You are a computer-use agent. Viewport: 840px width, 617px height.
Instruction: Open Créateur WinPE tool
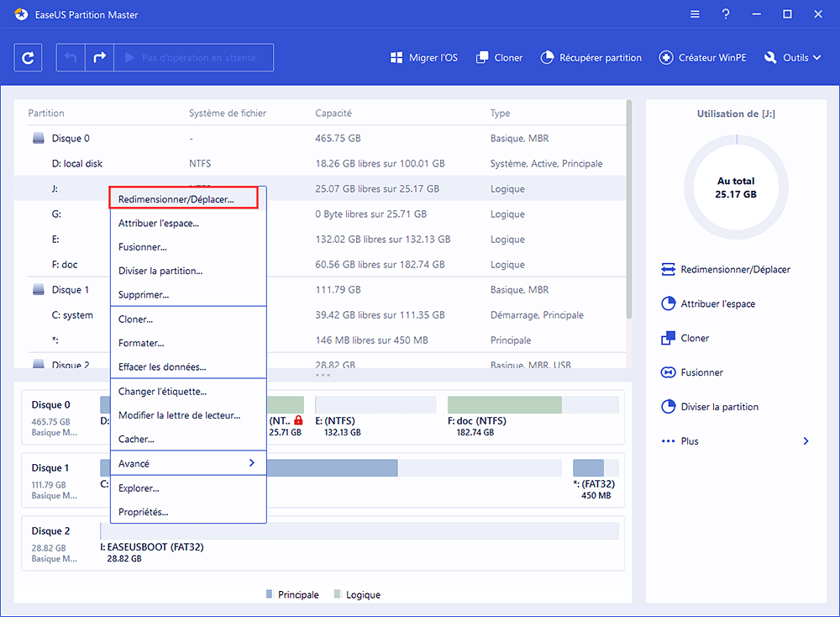[702, 57]
